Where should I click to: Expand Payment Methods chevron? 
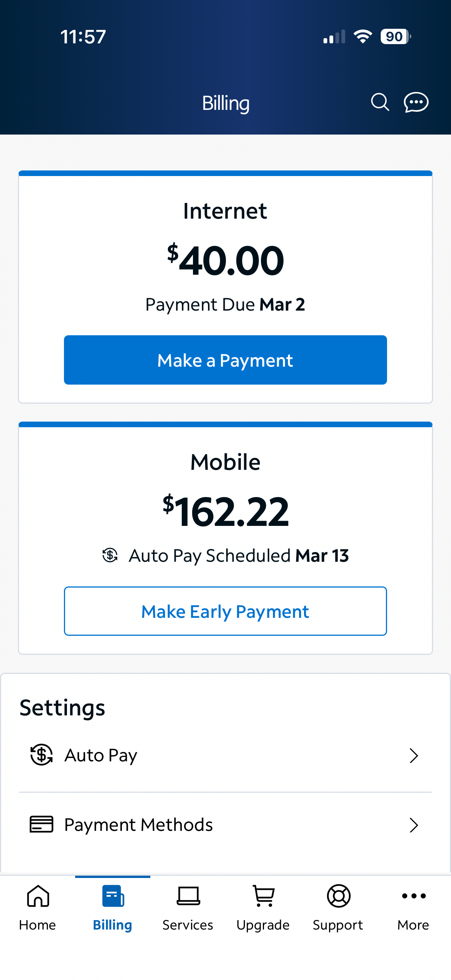pos(414,825)
